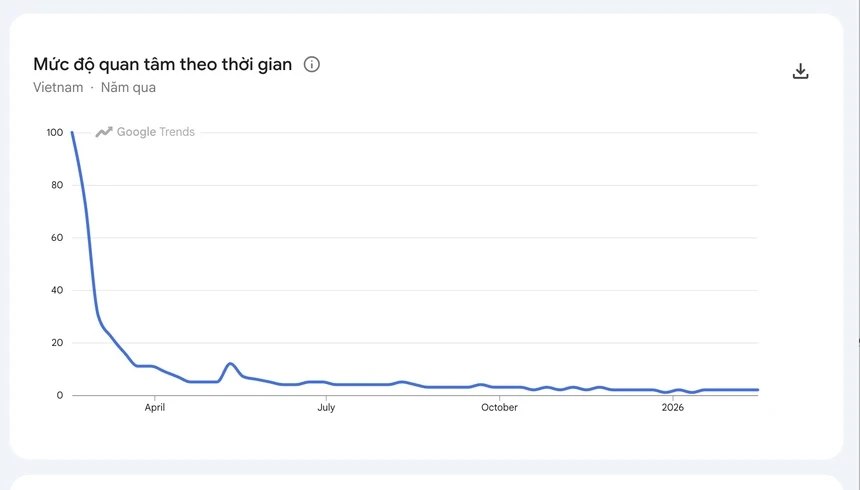The width and height of the screenshot is (860, 490).
Task: Click the 20 value on the y-axis
Action: coord(56,343)
